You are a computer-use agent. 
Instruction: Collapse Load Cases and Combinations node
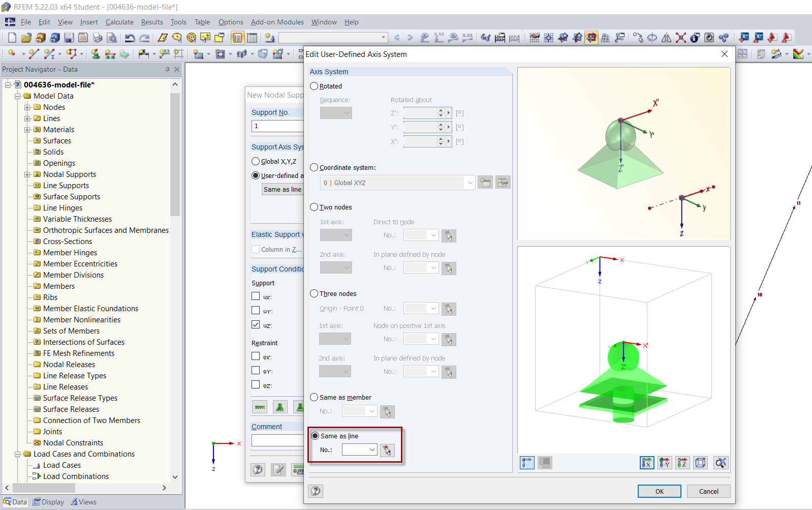tap(18, 454)
